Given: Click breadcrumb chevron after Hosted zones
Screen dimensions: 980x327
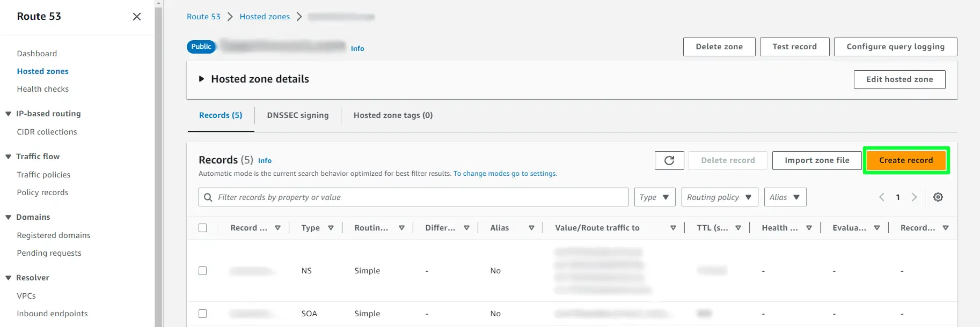Looking at the screenshot, I should (x=299, y=17).
